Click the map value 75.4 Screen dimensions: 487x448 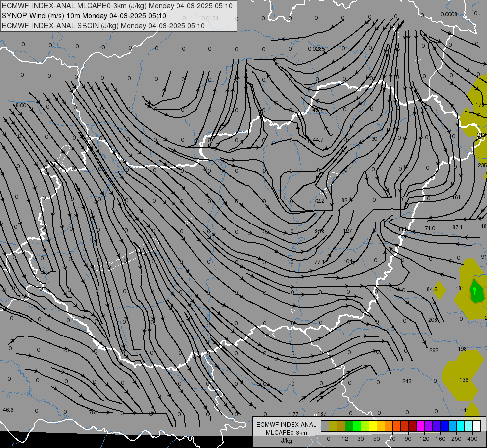click(x=94, y=412)
